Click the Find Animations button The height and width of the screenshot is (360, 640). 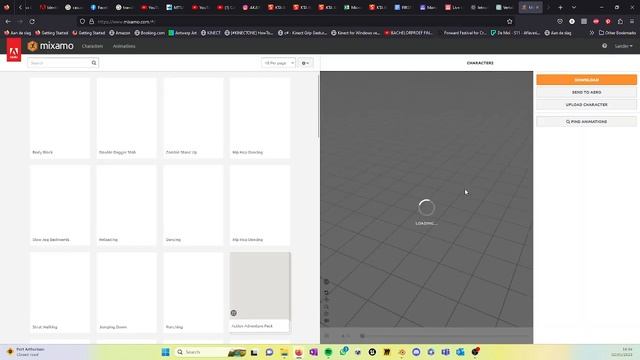(586, 122)
